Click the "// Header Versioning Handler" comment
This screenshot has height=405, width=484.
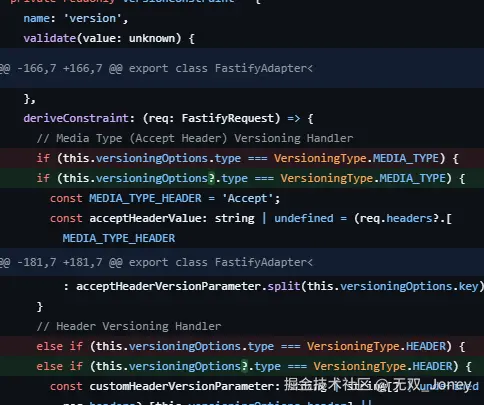click(x=129, y=326)
